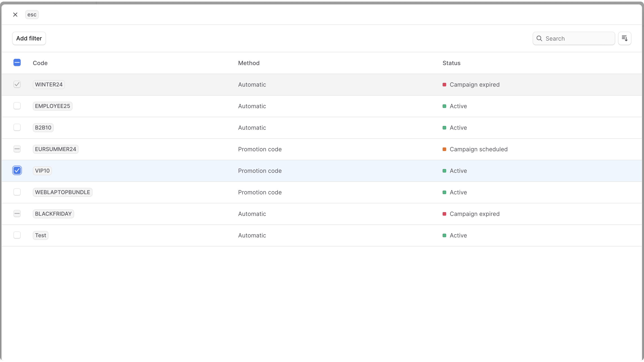This screenshot has height=362, width=644.
Task: Click the red status dot for WINTER24
Action: 444,84
